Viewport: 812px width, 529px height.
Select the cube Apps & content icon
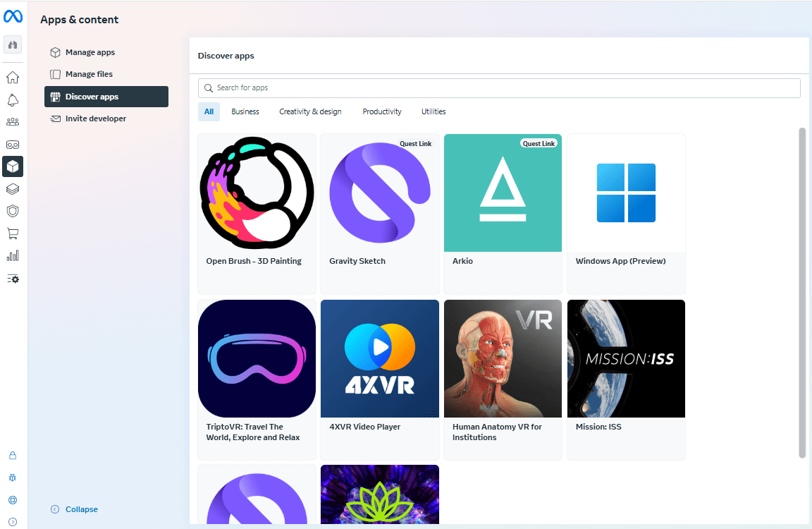[x=13, y=166]
